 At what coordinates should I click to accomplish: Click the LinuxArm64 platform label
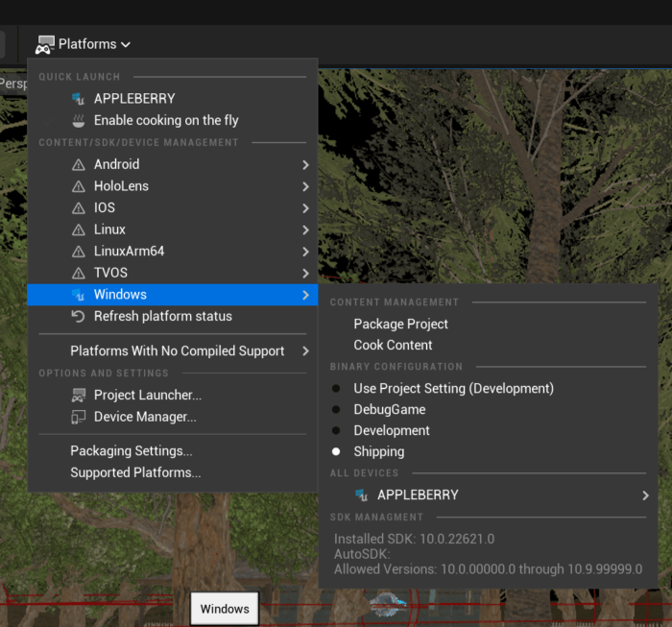(129, 251)
